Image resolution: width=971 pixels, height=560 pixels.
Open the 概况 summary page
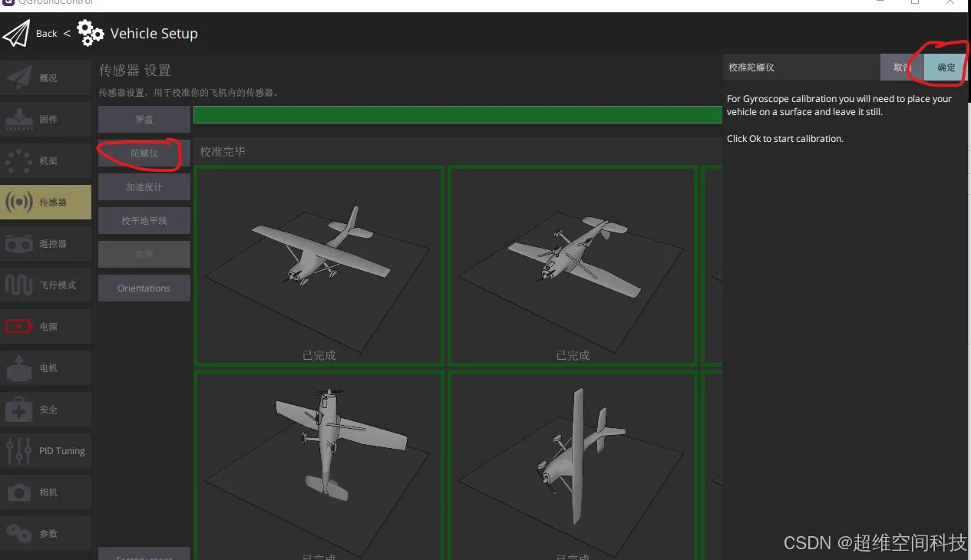point(46,77)
